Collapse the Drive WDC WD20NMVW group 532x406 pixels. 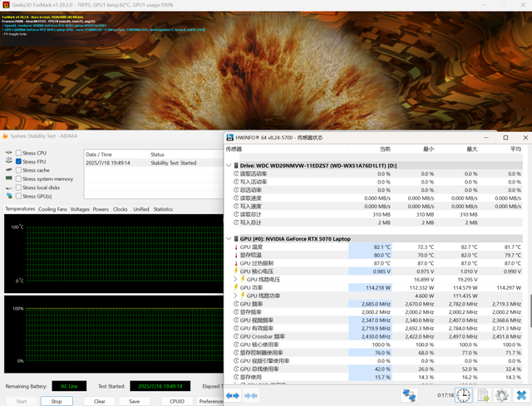coord(229,165)
